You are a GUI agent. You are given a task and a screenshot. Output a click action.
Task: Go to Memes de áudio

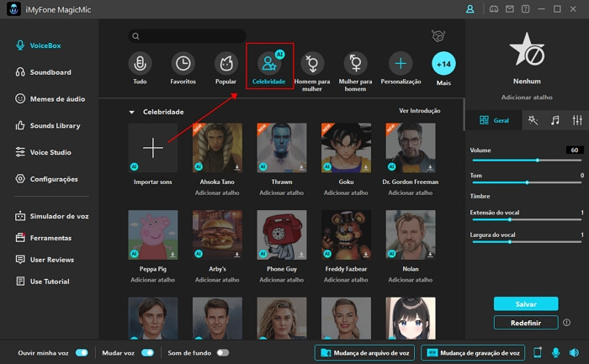(x=50, y=98)
